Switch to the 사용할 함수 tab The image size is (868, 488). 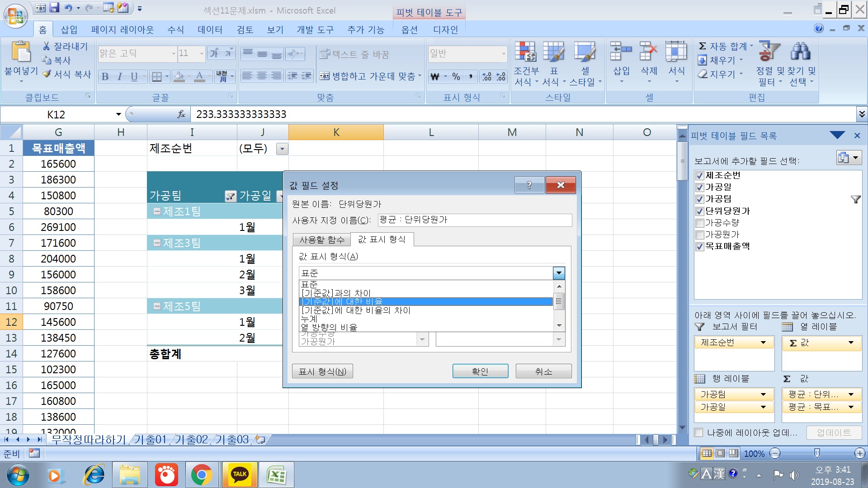tap(321, 239)
